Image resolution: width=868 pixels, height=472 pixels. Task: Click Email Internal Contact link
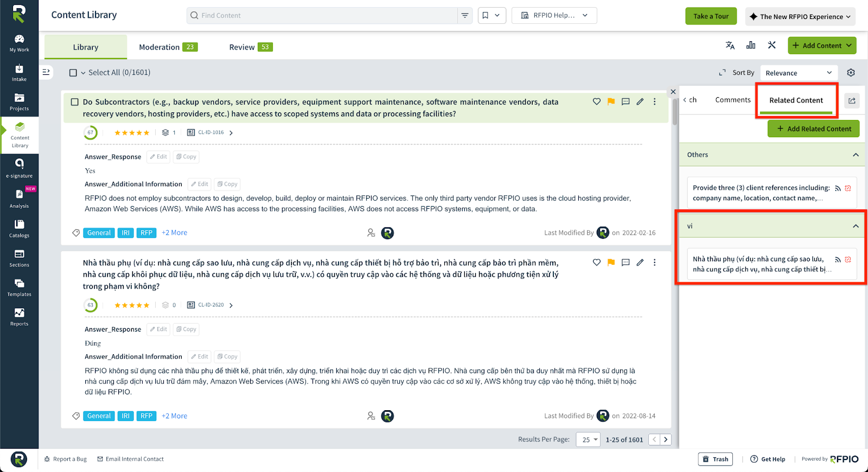[x=130, y=459]
